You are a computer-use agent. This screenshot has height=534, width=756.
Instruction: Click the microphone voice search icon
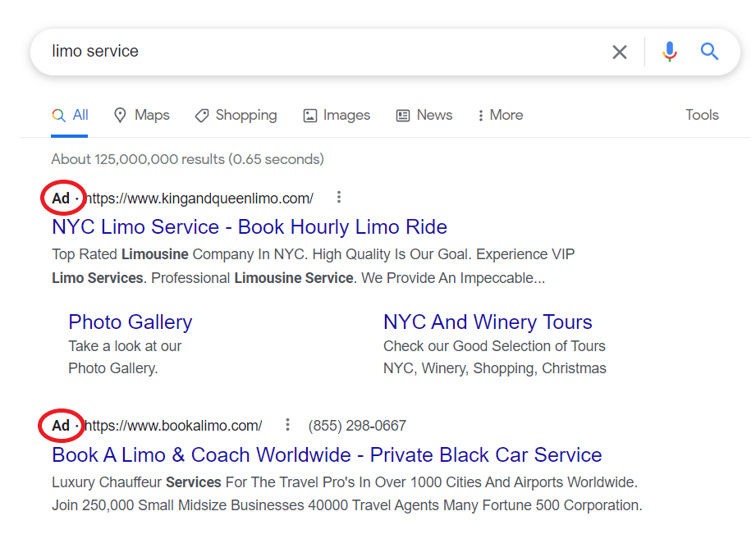670,51
